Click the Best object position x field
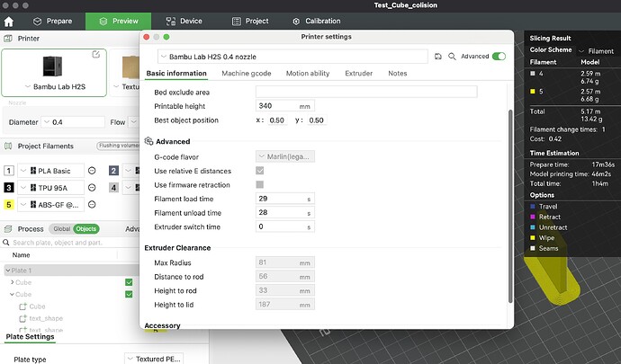The width and height of the screenshot is (621, 364). point(277,120)
